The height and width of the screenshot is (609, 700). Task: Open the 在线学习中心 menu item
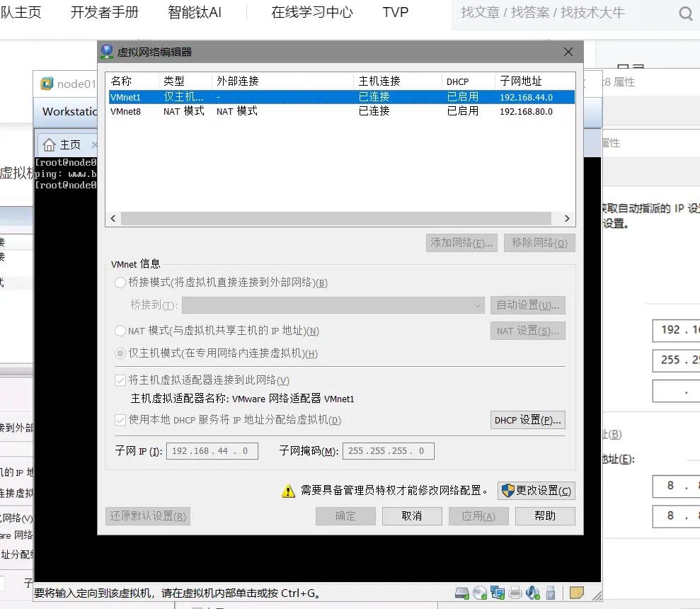(x=311, y=12)
